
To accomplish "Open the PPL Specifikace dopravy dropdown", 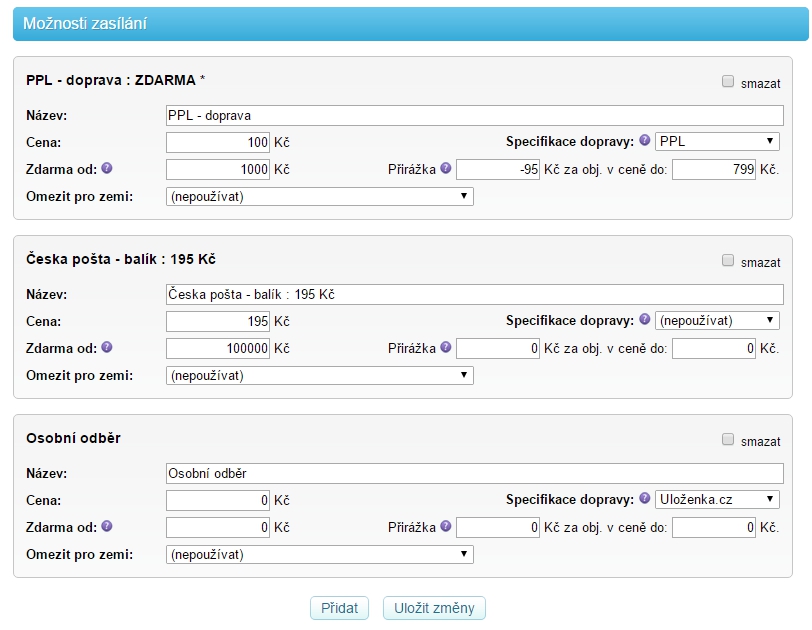I will (717, 142).
